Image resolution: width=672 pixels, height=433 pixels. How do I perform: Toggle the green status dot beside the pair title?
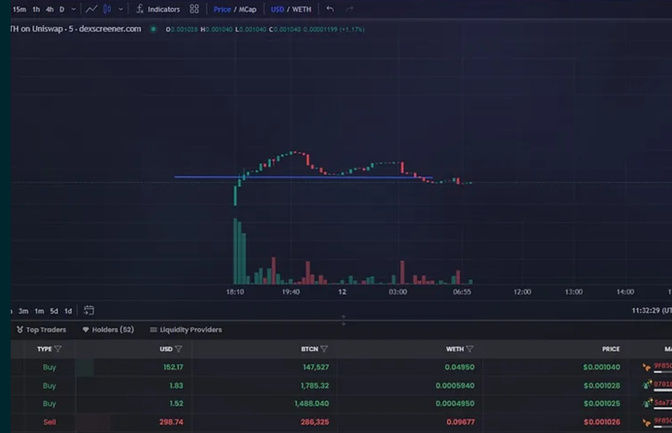pos(153,29)
